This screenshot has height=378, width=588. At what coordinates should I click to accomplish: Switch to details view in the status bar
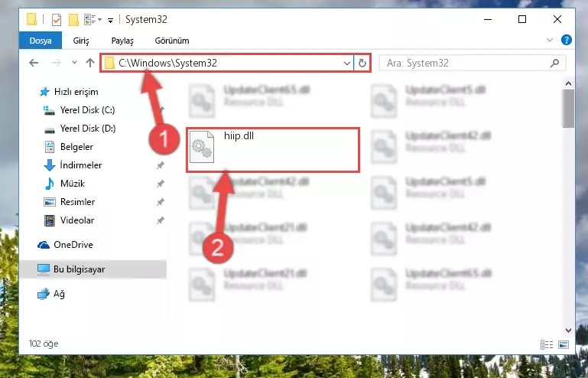click(547, 344)
